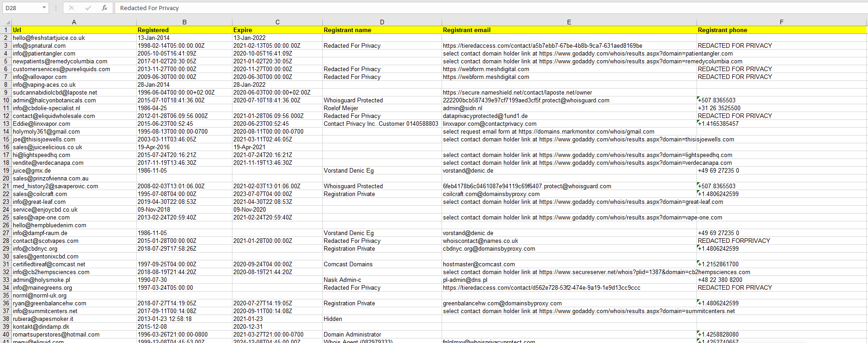This screenshot has width=868, height=343.
Task: Select cell admin@halcyonbotanicals.com
Action: point(74,100)
